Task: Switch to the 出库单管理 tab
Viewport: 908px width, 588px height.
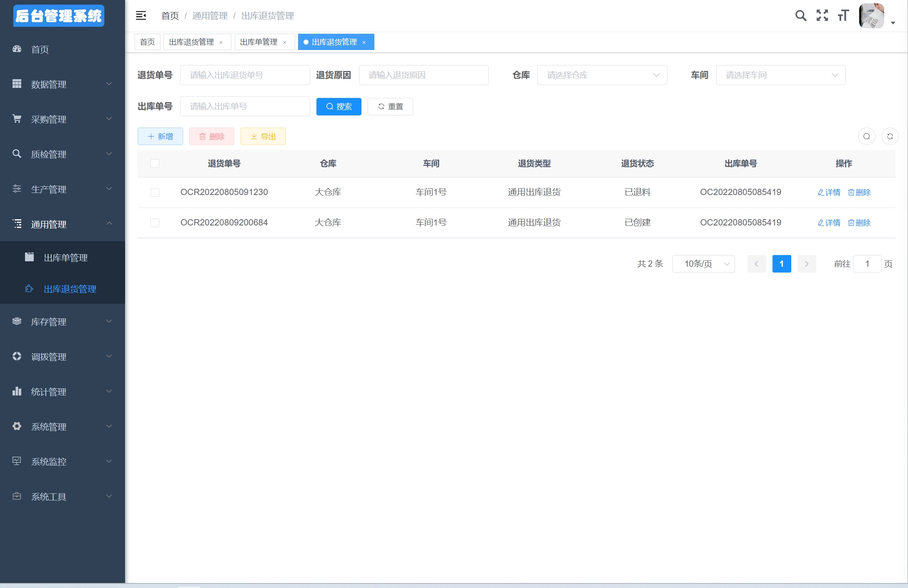Action: pos(259,42)
